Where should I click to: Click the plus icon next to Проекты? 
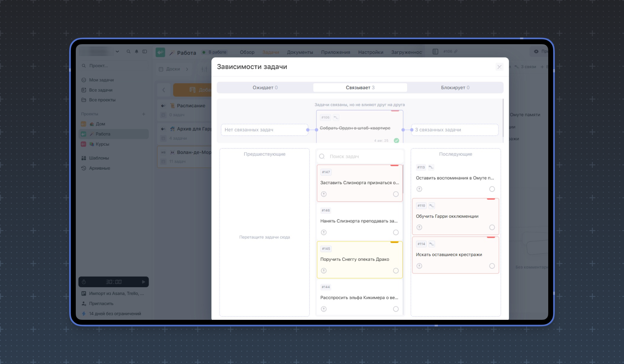point(144,114)
